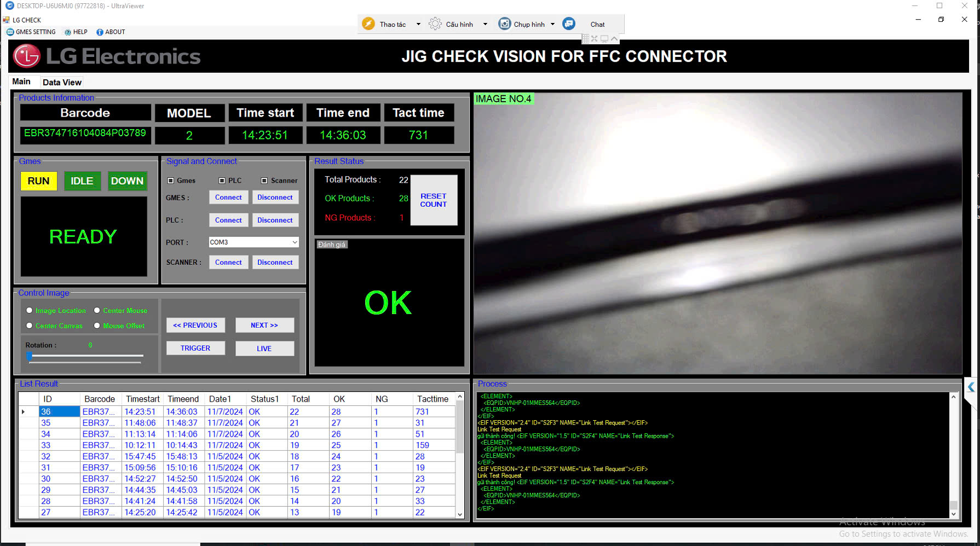This screenshot has width=980, height=546.
Task: Click the LG CHECK window title icon
Action: (x=6, y=20)
